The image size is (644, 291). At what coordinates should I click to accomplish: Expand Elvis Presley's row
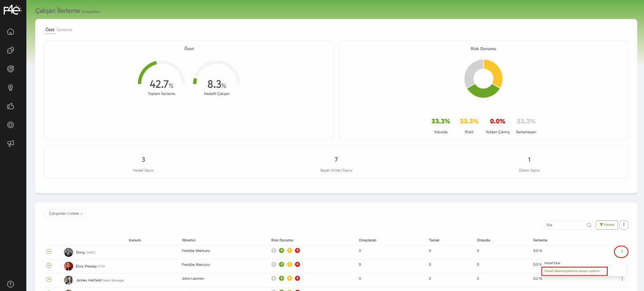pyautogui.click(x=49, y=266)
